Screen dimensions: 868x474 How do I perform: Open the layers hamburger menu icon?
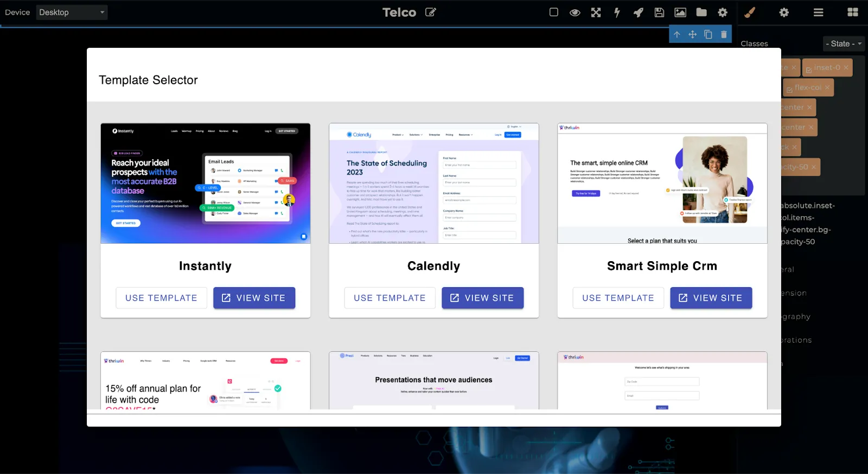click(819, 12)
